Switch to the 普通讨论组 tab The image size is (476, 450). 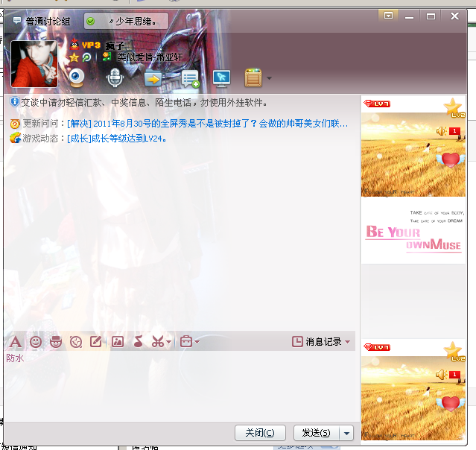(x=42, y=22)
